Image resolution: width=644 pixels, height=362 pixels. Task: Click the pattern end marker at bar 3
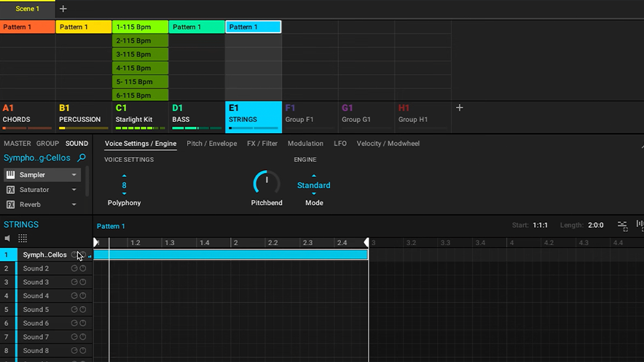[367, 243]
